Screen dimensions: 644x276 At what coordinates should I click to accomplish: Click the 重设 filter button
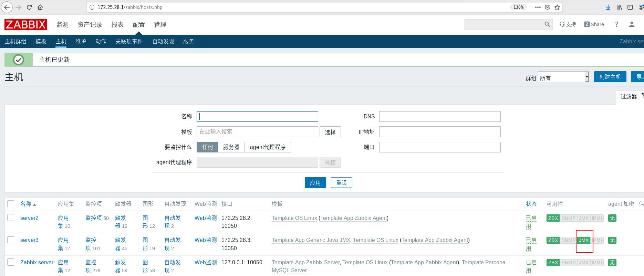(342, 183)
